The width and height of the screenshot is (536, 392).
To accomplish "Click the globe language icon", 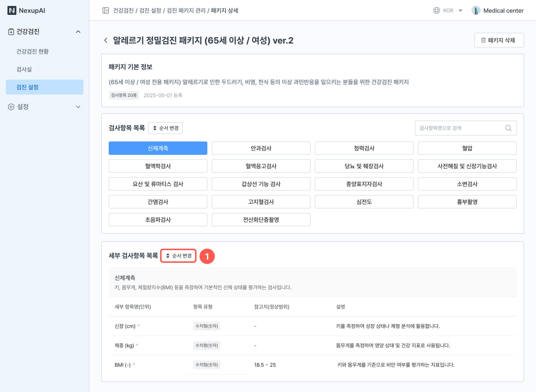I will click(x=436, y=10).
